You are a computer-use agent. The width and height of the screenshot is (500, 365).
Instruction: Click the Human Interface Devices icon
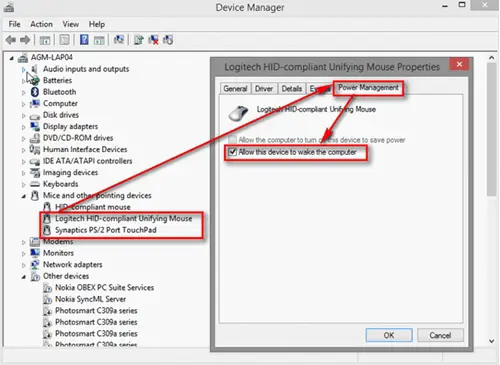pos(35,149)
